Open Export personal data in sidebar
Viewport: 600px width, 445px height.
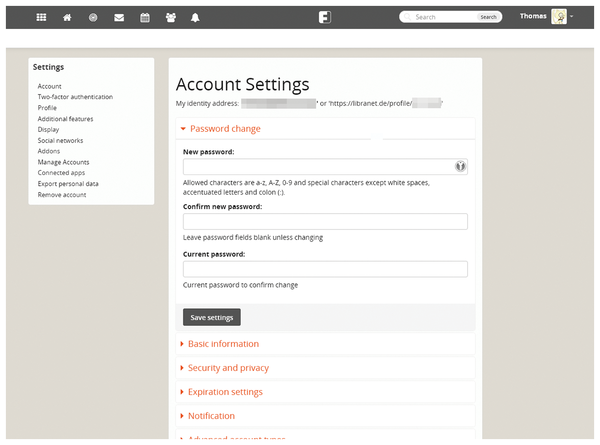point(68,184)
